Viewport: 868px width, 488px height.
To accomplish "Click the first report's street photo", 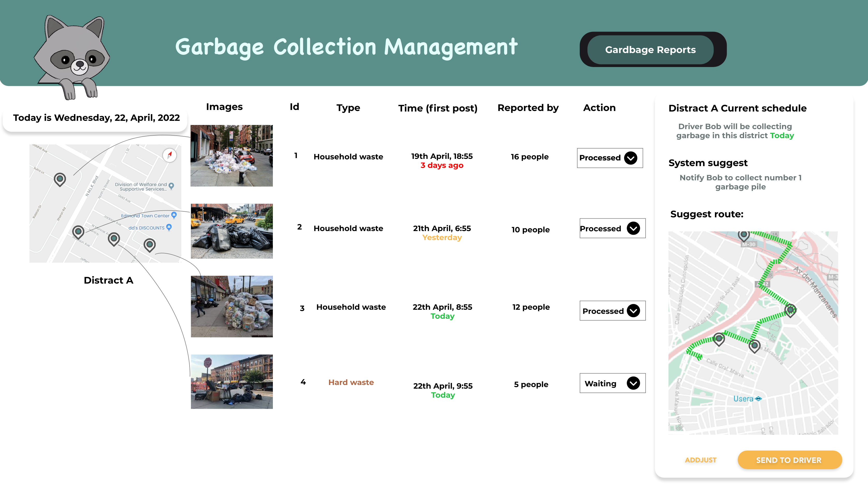I will 232,156.
